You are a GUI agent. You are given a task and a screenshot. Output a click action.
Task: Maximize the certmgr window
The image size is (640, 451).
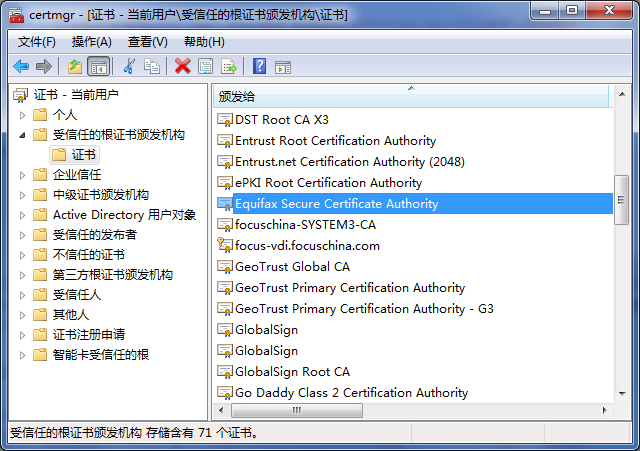[x=572, y=11]
